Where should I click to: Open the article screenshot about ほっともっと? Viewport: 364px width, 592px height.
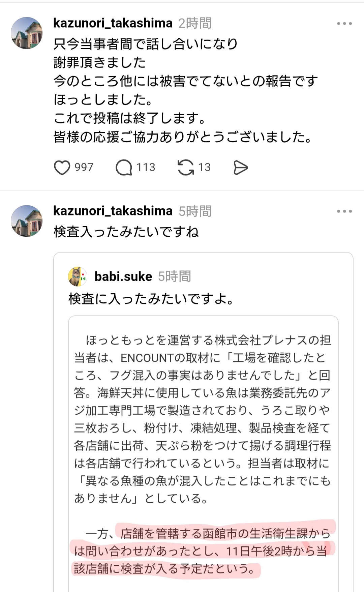[x=203, y=418]
